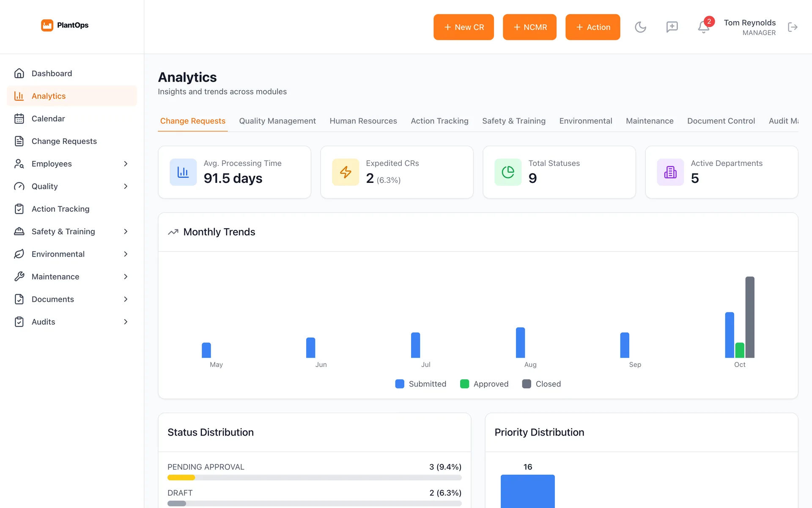
Task: Click the Avg. Processing Time chart icon
Action: [x=183, y=172]
